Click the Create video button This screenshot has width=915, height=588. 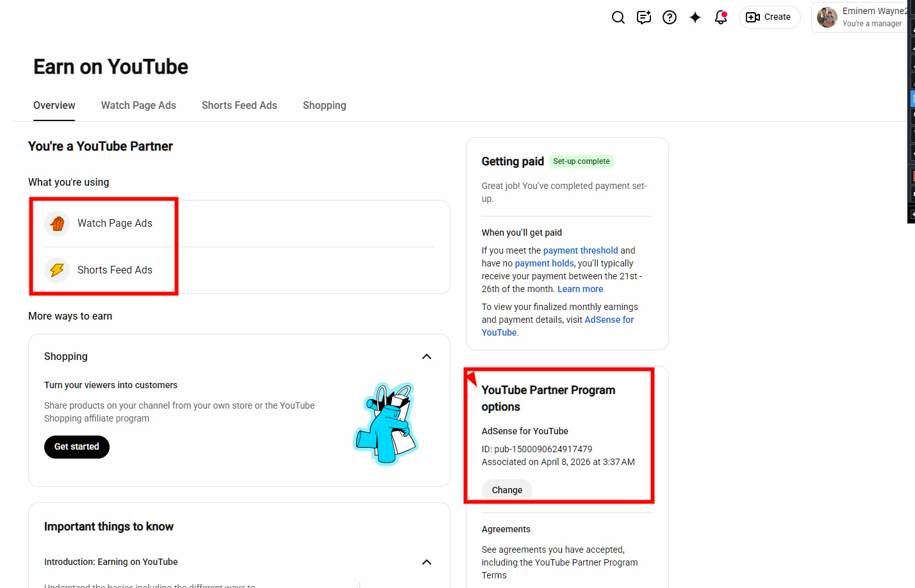click(770, 17)
